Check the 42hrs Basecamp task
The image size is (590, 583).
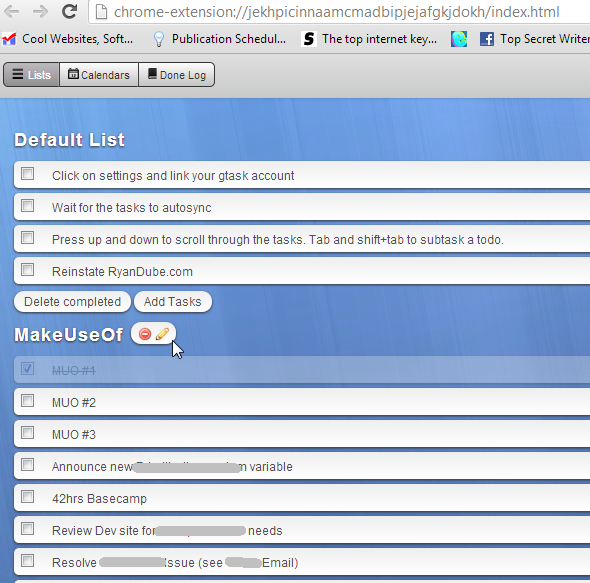[27, 497]
